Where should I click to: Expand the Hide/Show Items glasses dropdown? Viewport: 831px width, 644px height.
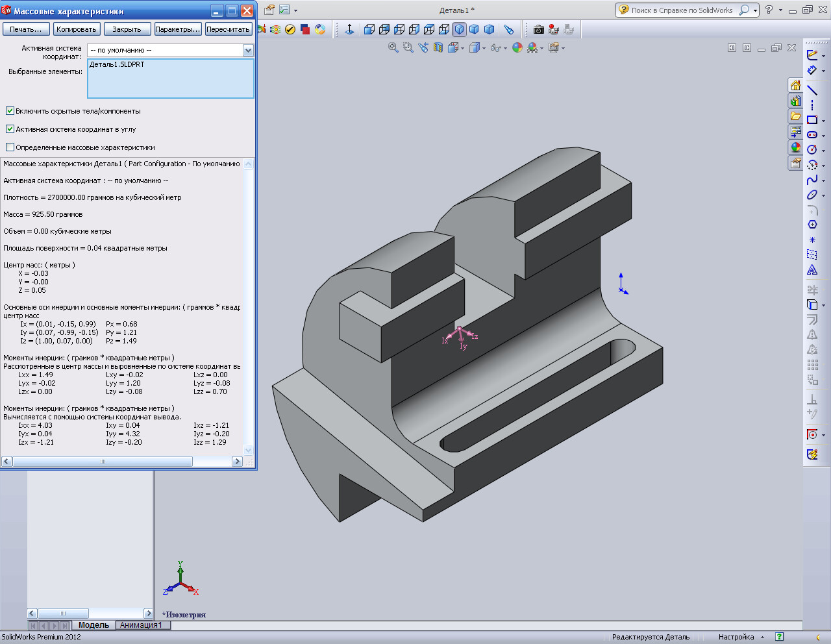point(505,49)
